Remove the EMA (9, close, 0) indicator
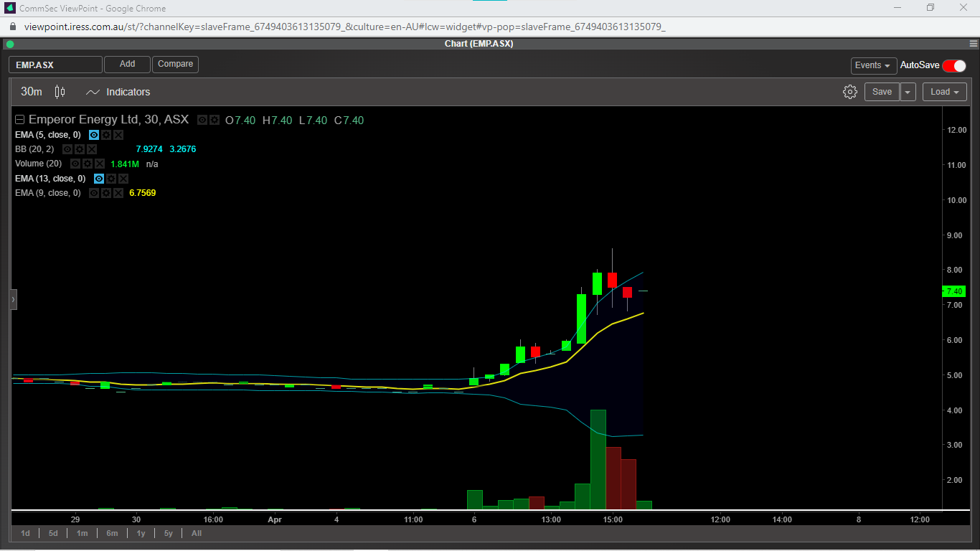This screenshot has width=980, height=551. pyautogui.click(x=118, y=193)
